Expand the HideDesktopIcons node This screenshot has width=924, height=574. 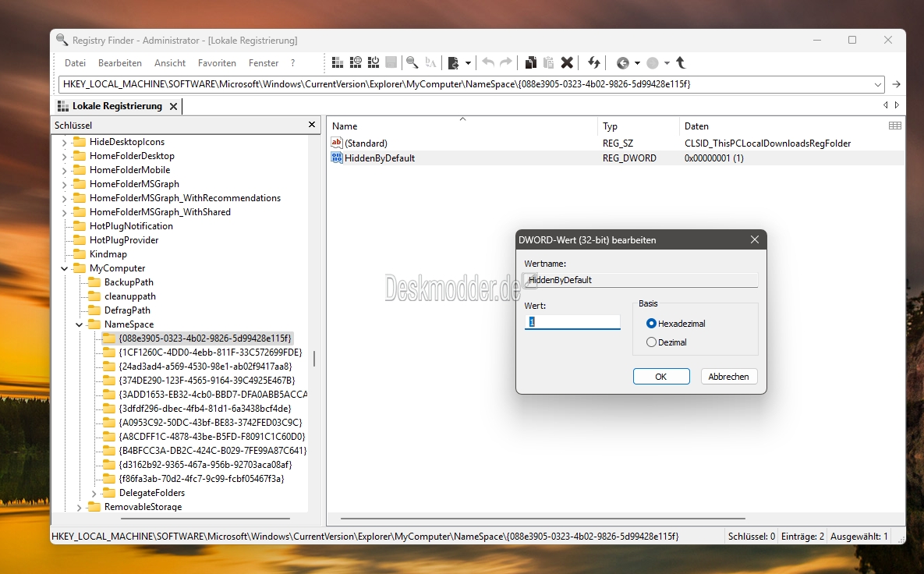[x=64, y=142]
